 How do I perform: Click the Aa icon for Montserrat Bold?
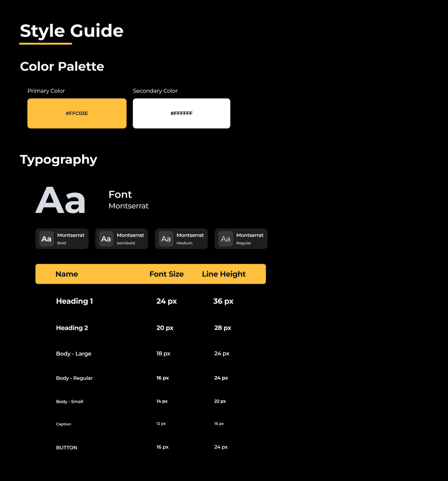point(46,239)
